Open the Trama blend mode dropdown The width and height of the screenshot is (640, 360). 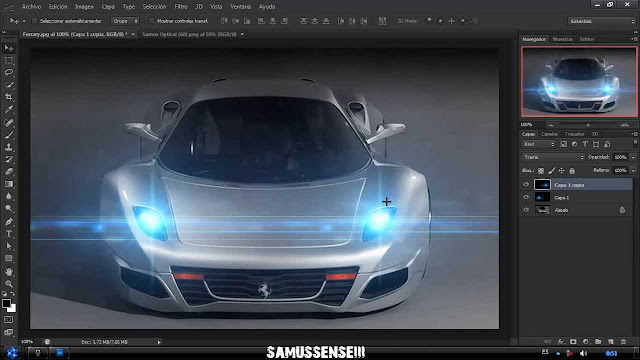pyautogui.click(x=553, y=157)
